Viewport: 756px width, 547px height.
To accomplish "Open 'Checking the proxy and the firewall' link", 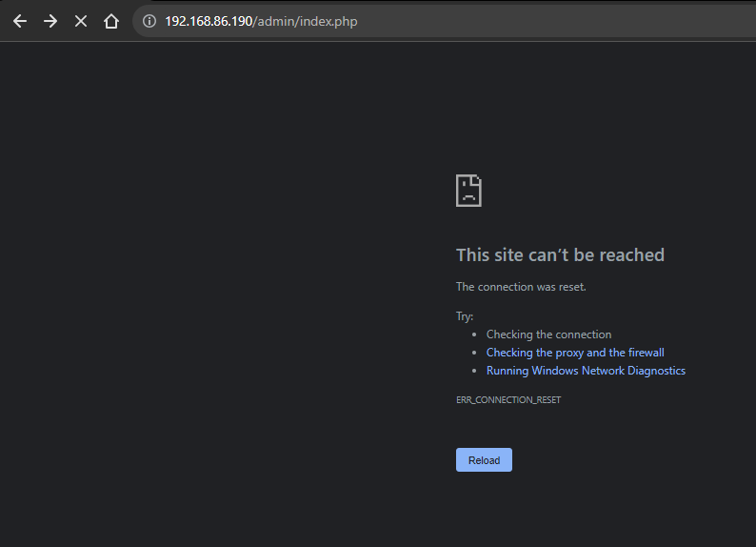I will [x=575, y=353].
